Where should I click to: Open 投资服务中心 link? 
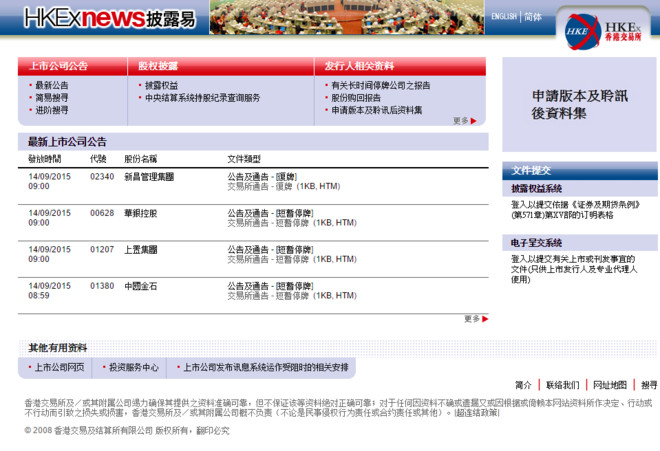134,367
